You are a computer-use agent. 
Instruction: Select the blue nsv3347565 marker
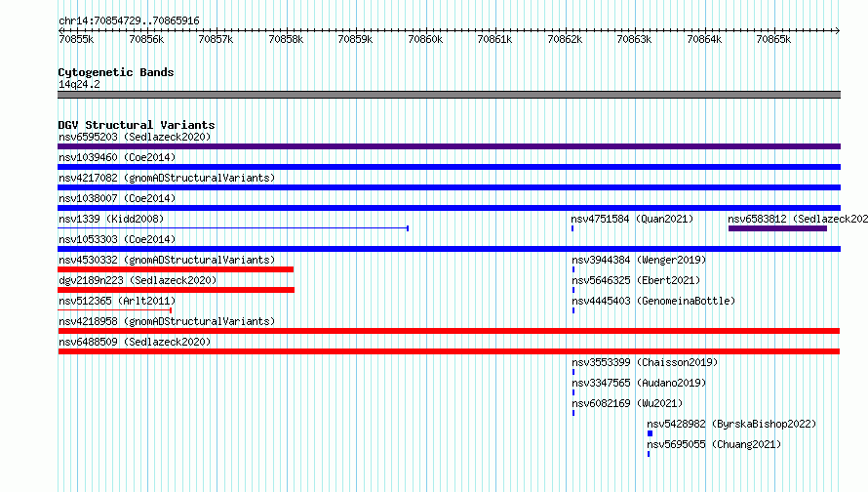pyautogui.click(x=573, y=392)
